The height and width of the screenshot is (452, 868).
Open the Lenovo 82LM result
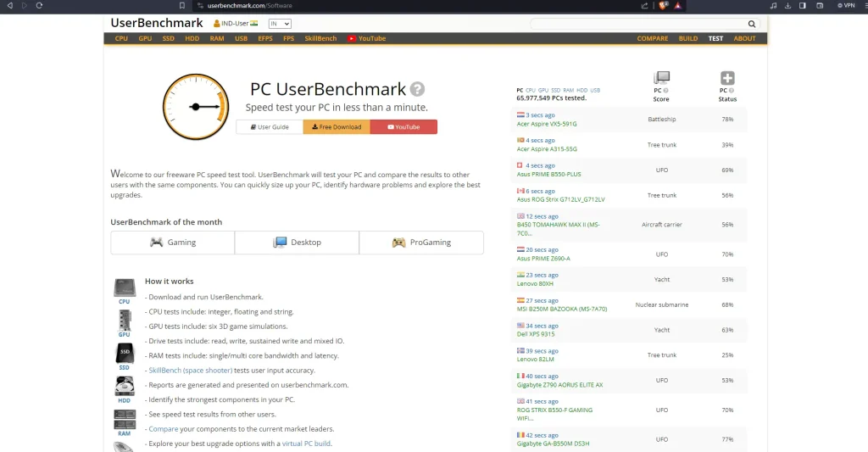[x=536, y=360]
